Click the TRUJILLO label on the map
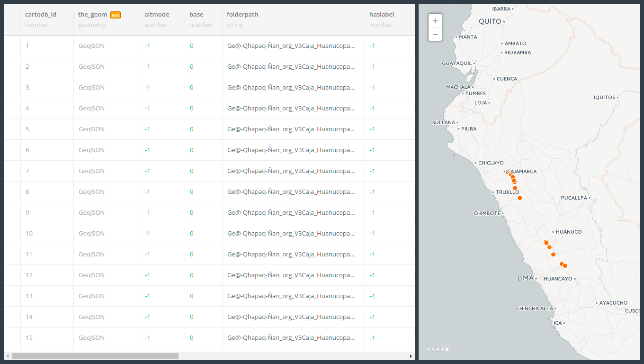 coord(508,192)
